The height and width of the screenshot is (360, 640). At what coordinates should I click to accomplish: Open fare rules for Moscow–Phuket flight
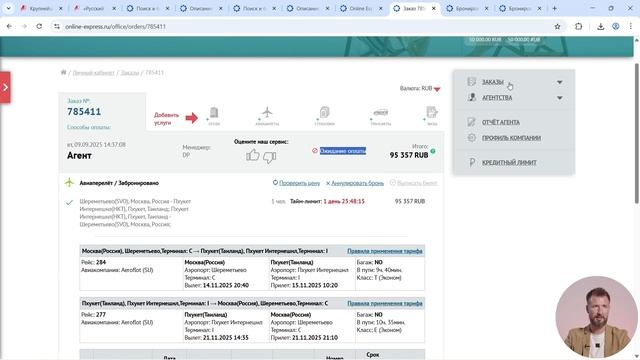(x=384, y=251)
